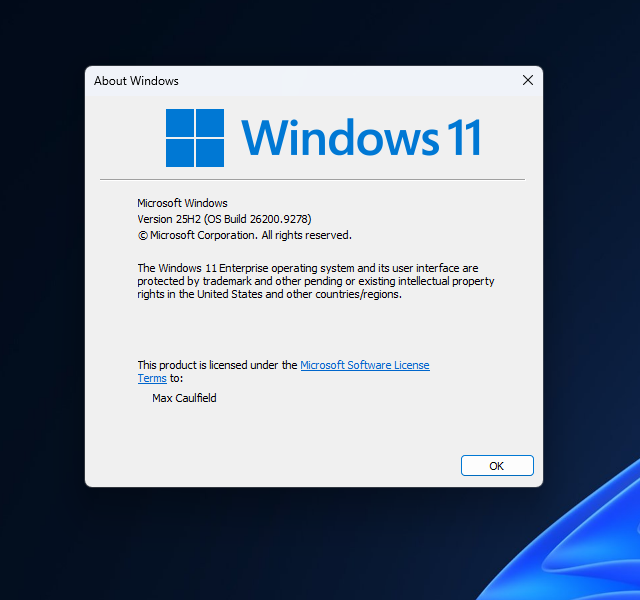Viewport: 640px width, 600px height.
Task: Click the Windows four-square logo icon
Action: [195, 138]
